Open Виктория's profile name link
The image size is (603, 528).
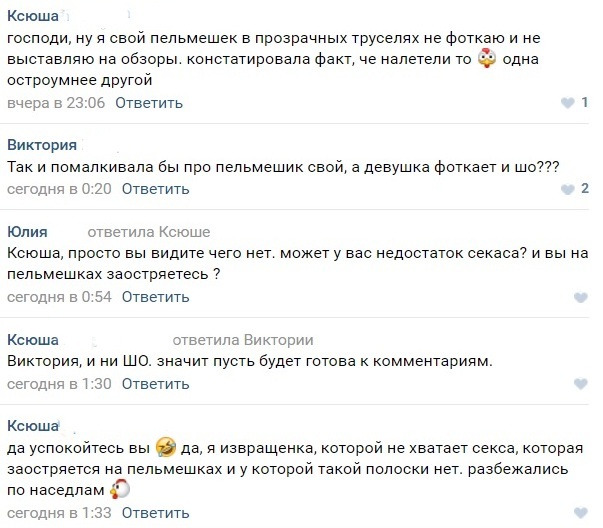[42, 144]
